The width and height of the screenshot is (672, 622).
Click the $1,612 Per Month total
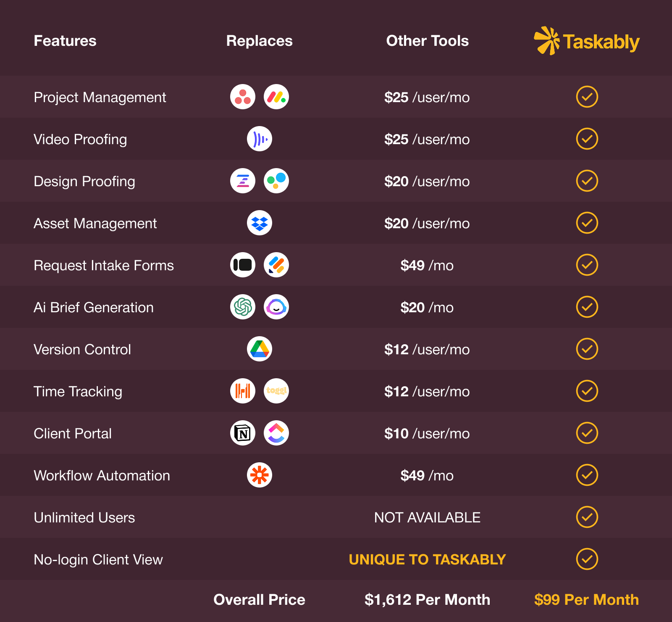click(x=427, y=600)
